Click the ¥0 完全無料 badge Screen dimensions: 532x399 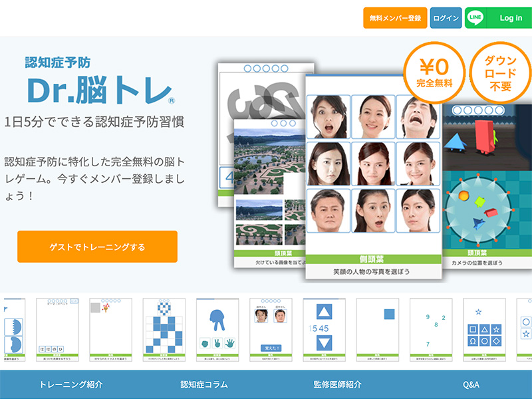(434, 72)
